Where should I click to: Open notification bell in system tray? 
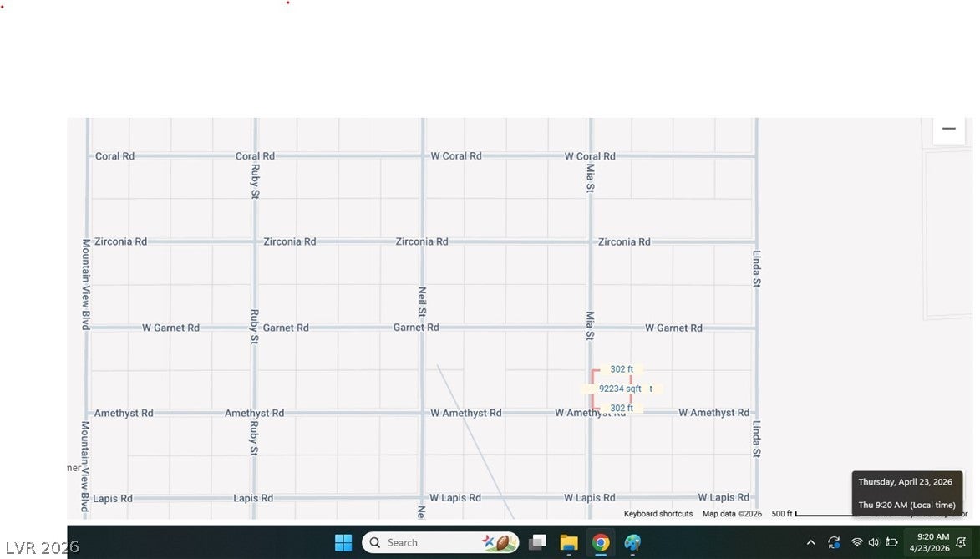pyautogui.click(x=962, y=542)
